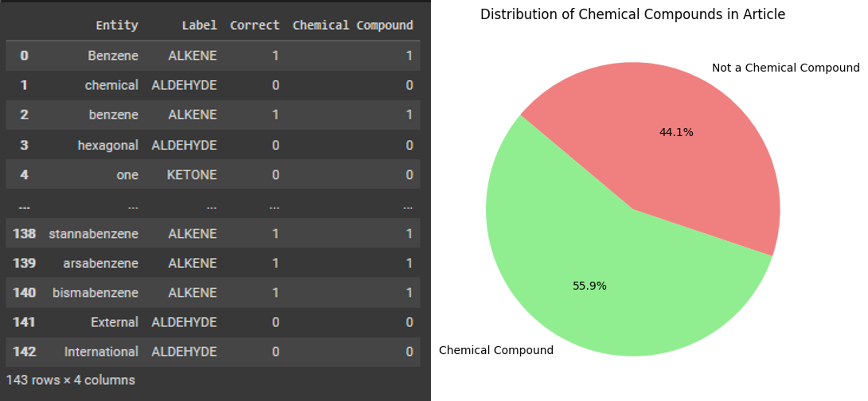This screenshot has width=868, height=401.
Task: Select the International entity cell
Action: click(x=101, y=352)
